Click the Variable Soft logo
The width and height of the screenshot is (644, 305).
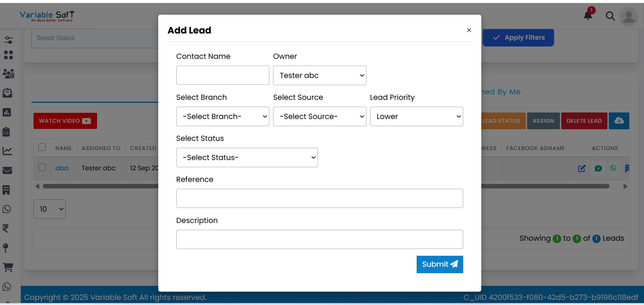pyautogui.click(x=47, y=16)
